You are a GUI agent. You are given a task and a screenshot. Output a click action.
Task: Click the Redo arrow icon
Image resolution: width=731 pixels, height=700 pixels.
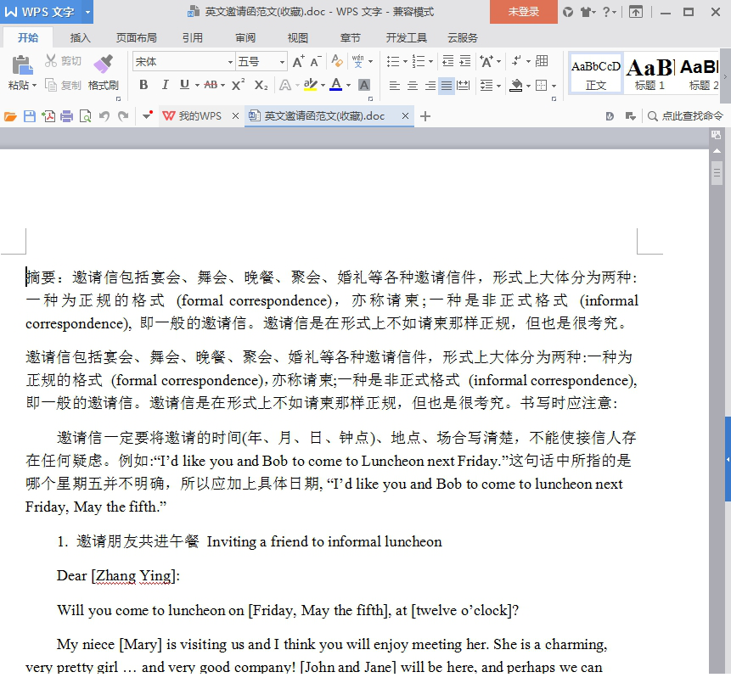click(123, 116)
